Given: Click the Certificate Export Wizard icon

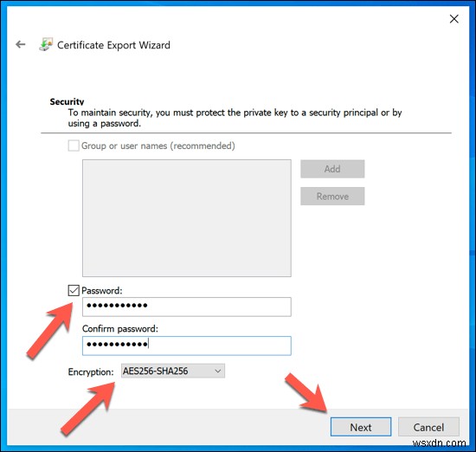Looking at the screenshot, I should point(46,44).
